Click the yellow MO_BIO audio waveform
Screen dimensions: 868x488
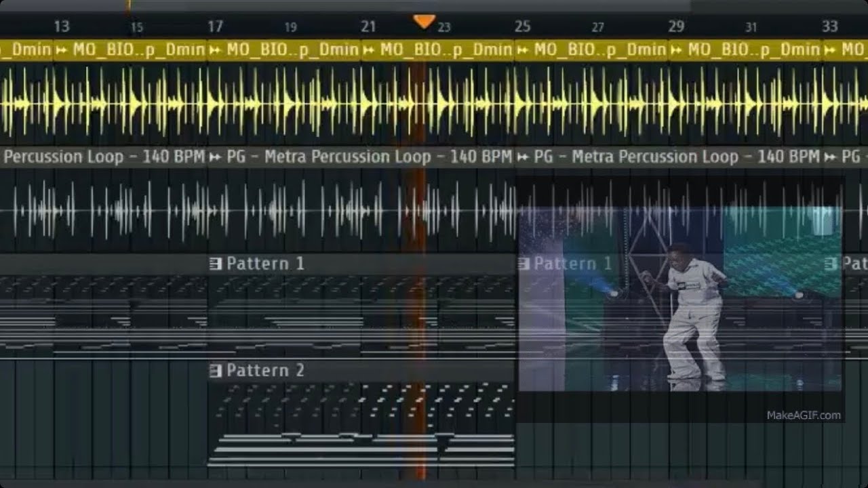434,103
